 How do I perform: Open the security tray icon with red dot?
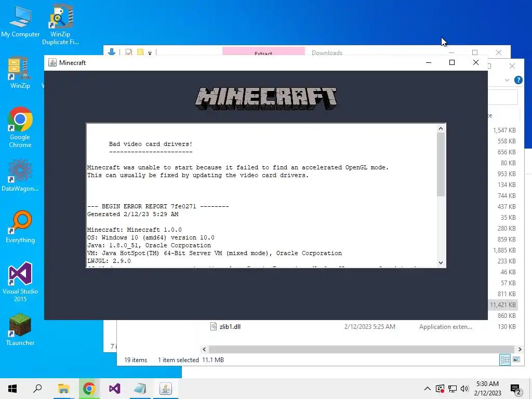click(x=440, y=389)
